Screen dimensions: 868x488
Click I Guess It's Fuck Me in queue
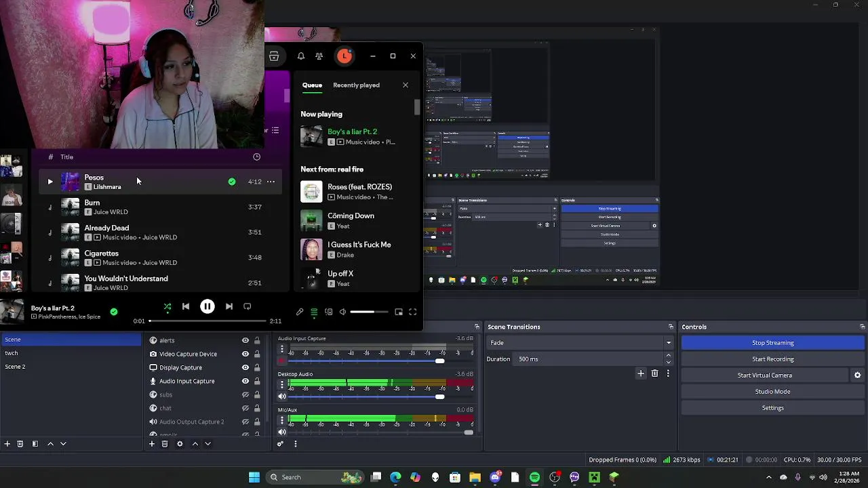(359, 245)
